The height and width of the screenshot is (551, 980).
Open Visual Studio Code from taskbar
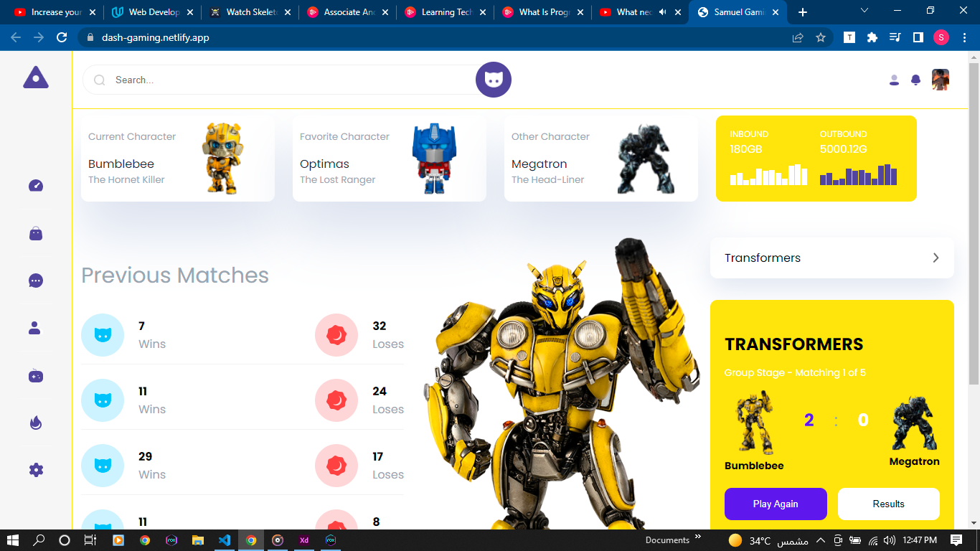pos(224,540)
